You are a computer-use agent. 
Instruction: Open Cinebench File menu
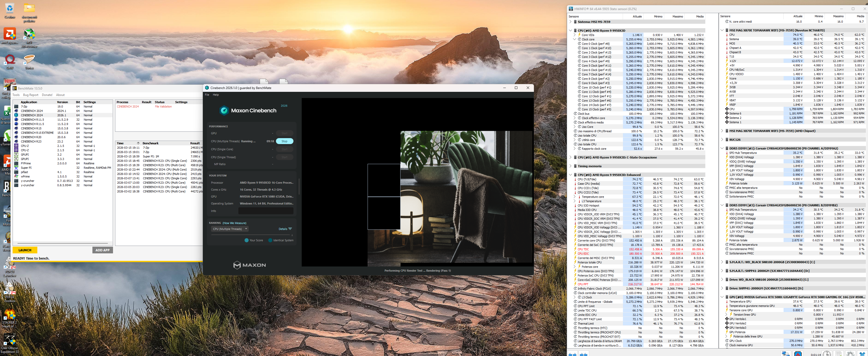[207, 95]
